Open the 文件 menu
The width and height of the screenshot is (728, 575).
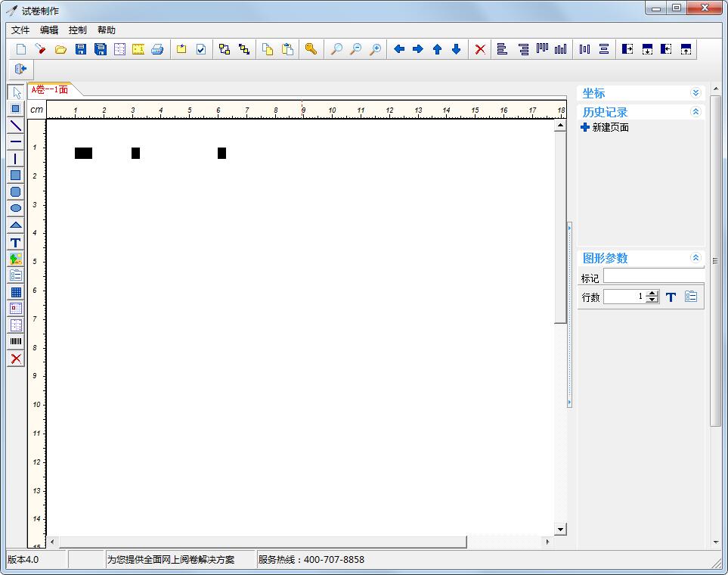click(x=20, y=30)
